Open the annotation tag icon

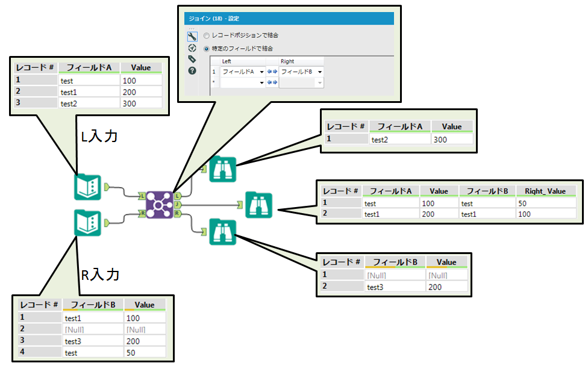point(192,59)
